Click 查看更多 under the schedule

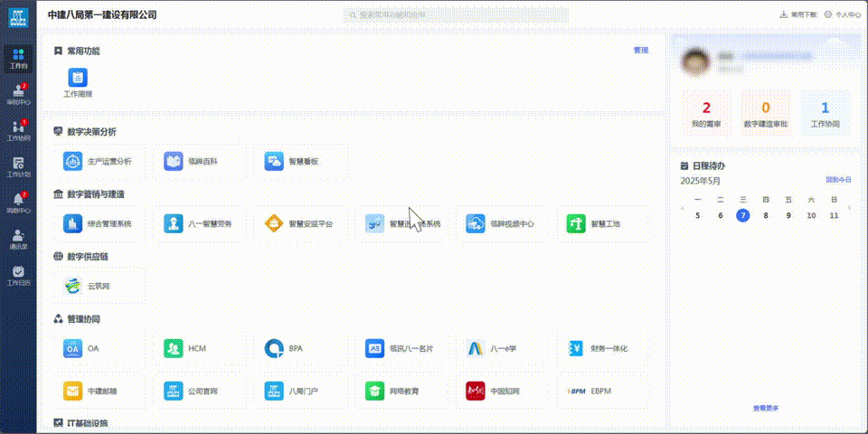(x=765, y=408)
